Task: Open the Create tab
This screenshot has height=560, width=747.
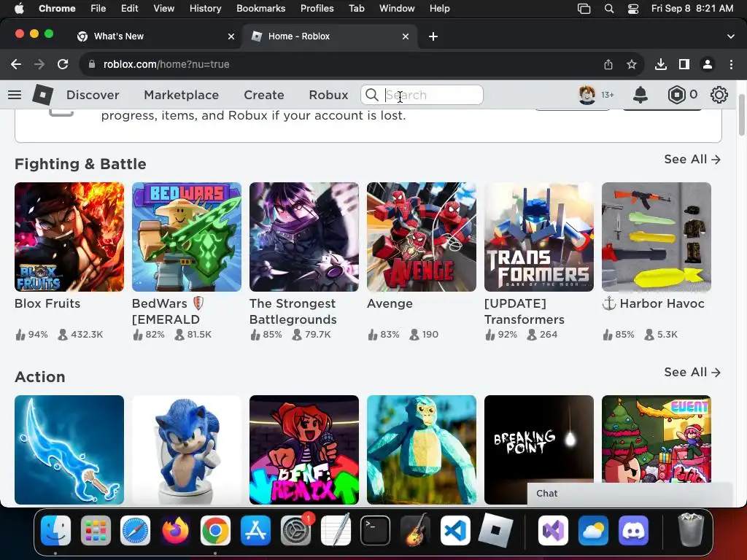Action: [x=264, y=95]
